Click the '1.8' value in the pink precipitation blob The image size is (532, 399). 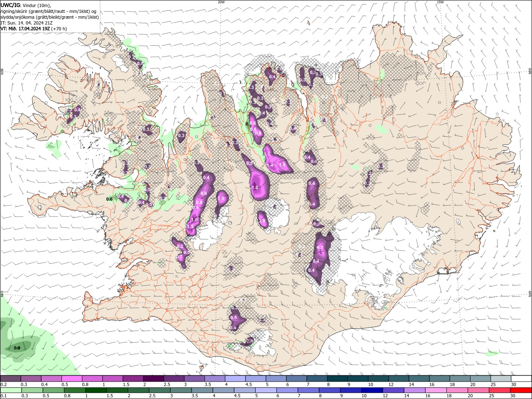tap(255, 187)
